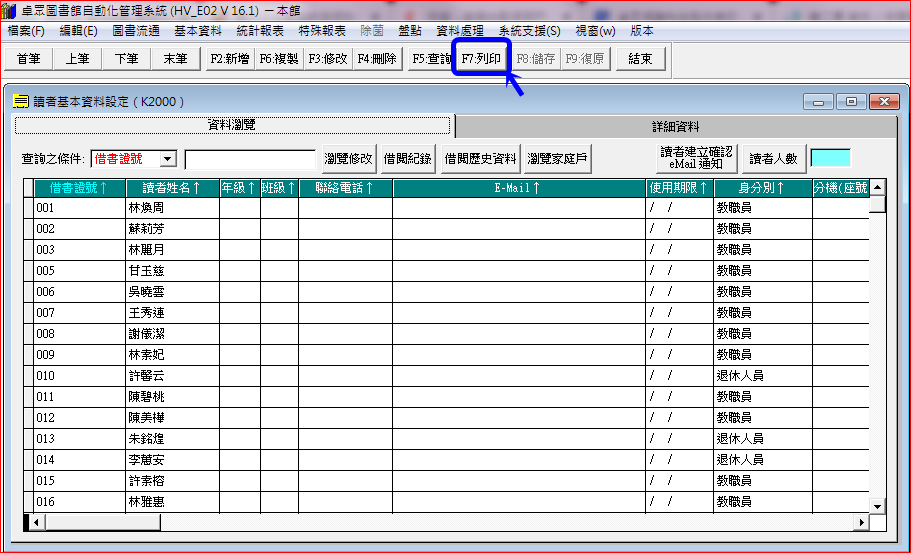
Task: Open the 盤點 menu
Action: tap(410, 31)
